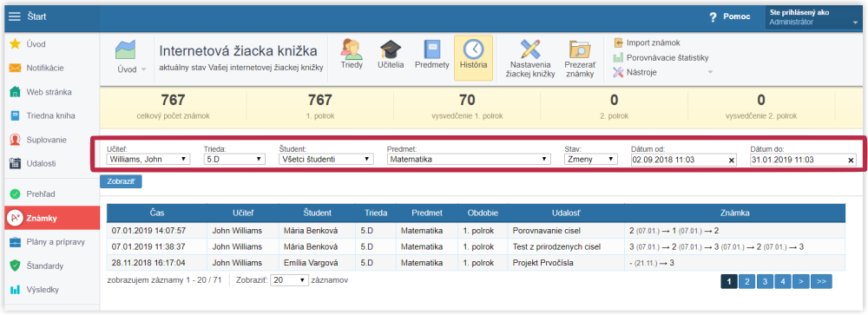
Task: Open Triedna kniha book icon
Action: [16, 115]
